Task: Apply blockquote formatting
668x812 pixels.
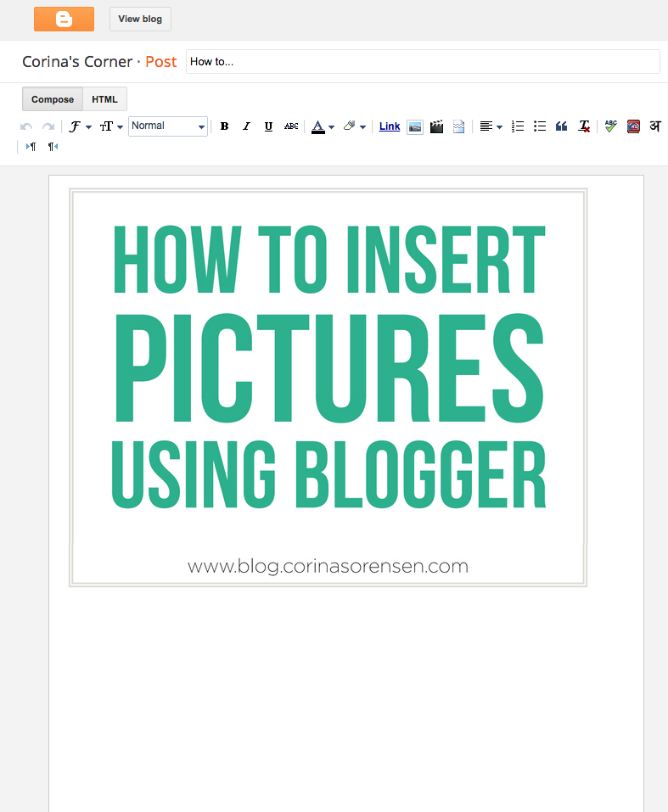Action: [562, 126]
